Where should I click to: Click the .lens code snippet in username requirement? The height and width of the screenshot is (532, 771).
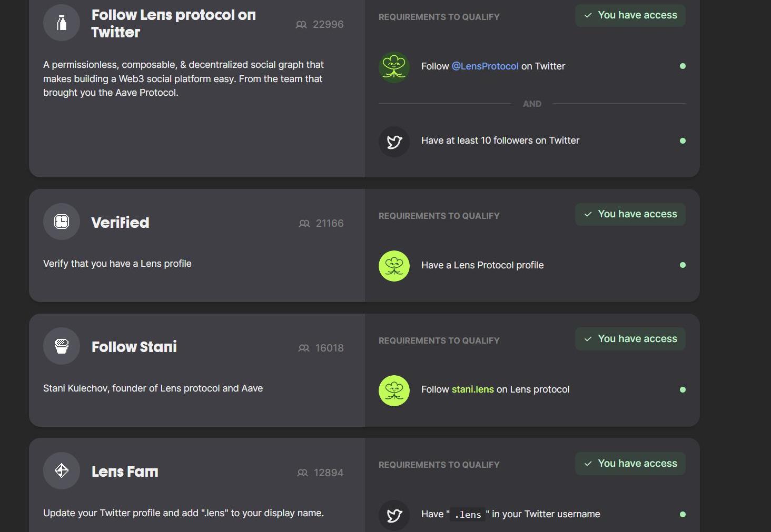tap(468, 515)
